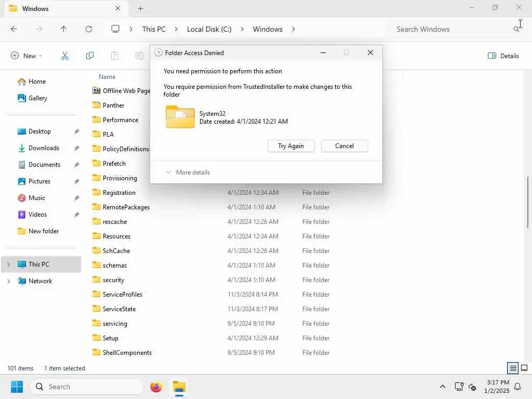The image size is (532, 399).
Task: Click File Explorer icon on taskbar
Action: [179, 387]
